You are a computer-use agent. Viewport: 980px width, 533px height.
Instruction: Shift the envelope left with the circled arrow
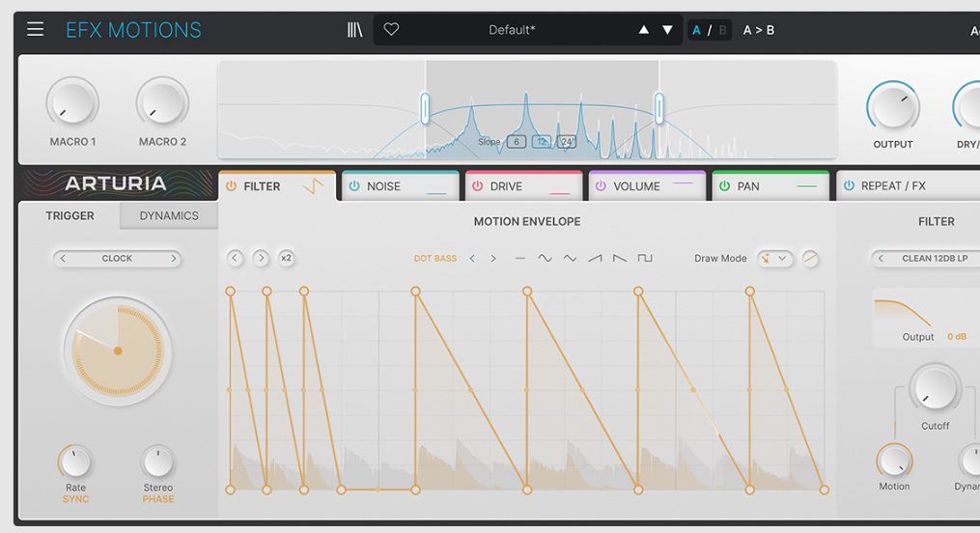pyautogui.click(x=236, y=259)
